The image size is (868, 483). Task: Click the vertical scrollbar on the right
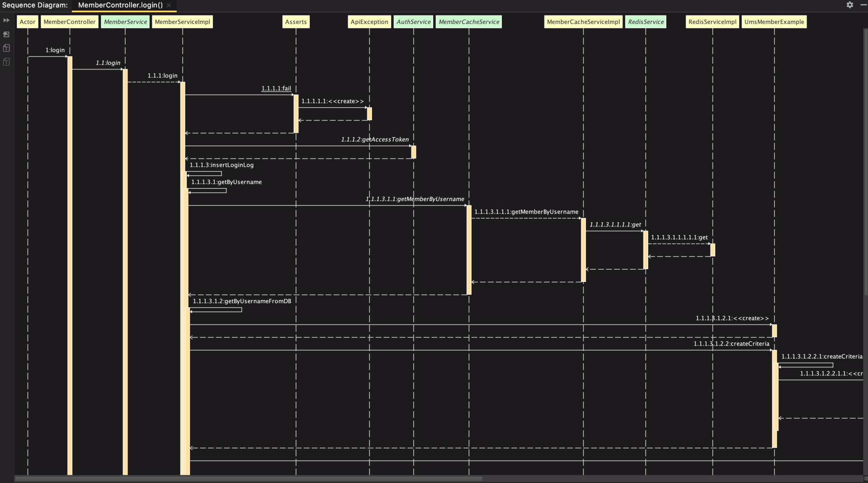865,163
